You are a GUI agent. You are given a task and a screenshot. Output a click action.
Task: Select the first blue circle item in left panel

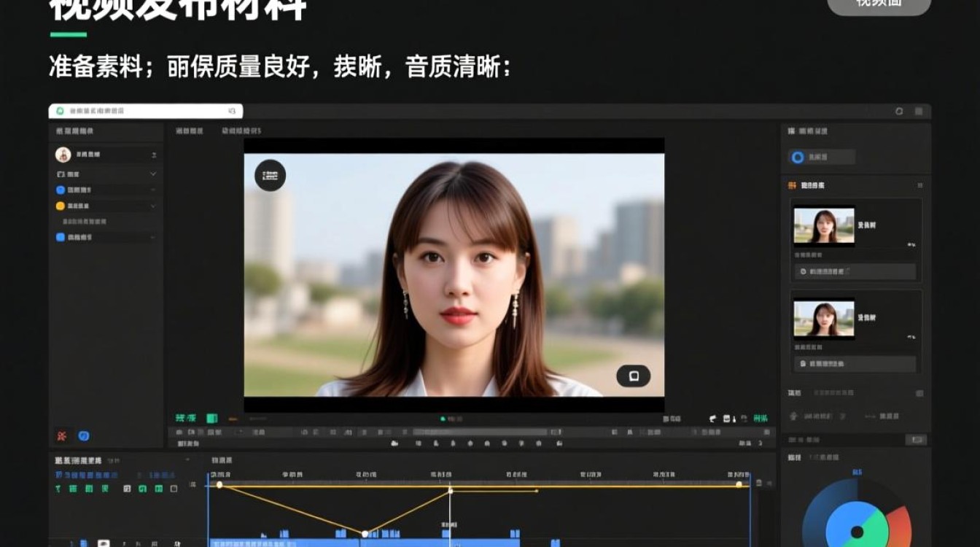(x=61, y=190)
